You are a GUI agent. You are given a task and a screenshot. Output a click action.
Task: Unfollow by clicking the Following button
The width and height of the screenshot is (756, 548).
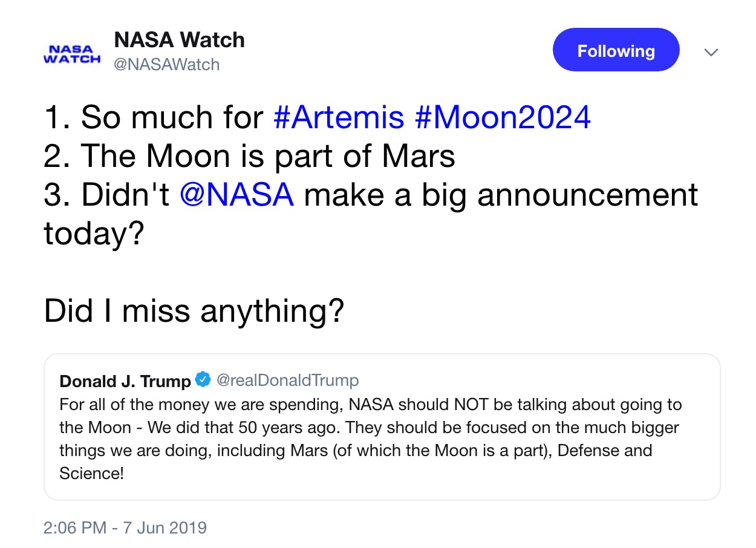(x=616, y=50)
